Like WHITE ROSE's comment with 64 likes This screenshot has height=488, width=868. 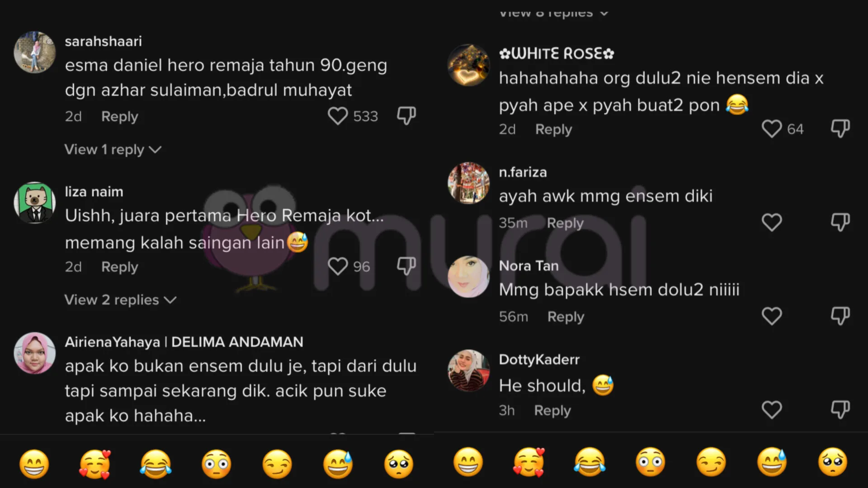coord(772,129)
